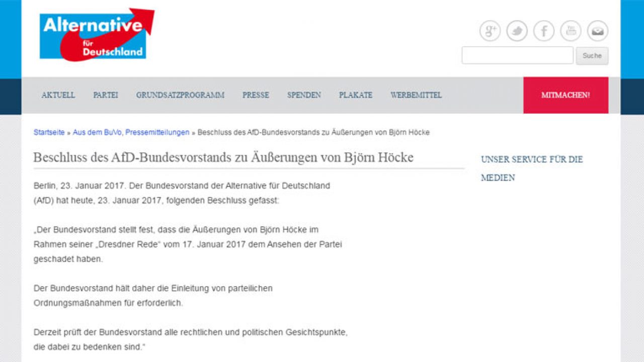
Task: Open the YouTube channel icon
Action: [x=571, y=31]
